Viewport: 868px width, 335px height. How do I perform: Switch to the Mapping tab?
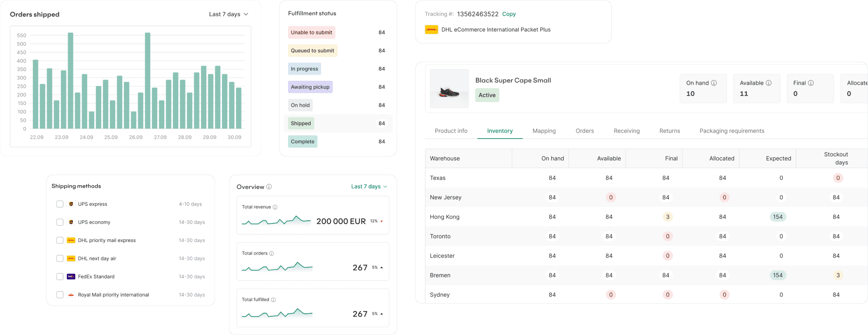tap(544, 131)
